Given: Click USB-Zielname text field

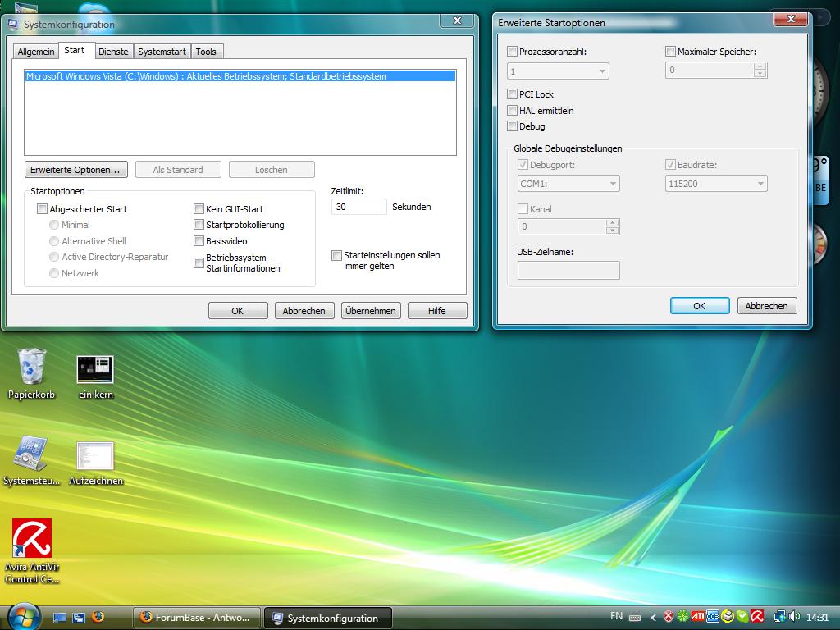Looking at the screenshot, I should pyautogui.click(x=568, y=270).
